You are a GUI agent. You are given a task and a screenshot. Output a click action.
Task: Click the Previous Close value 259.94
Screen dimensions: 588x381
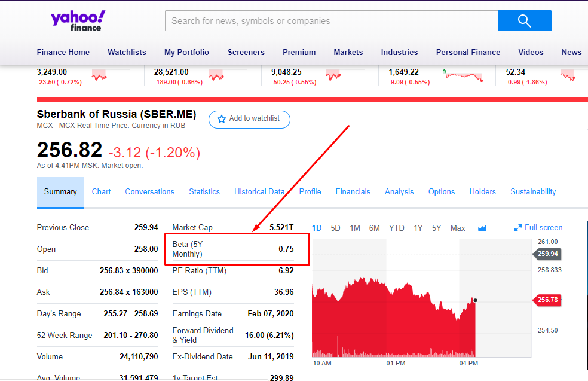tap(146, 227)
